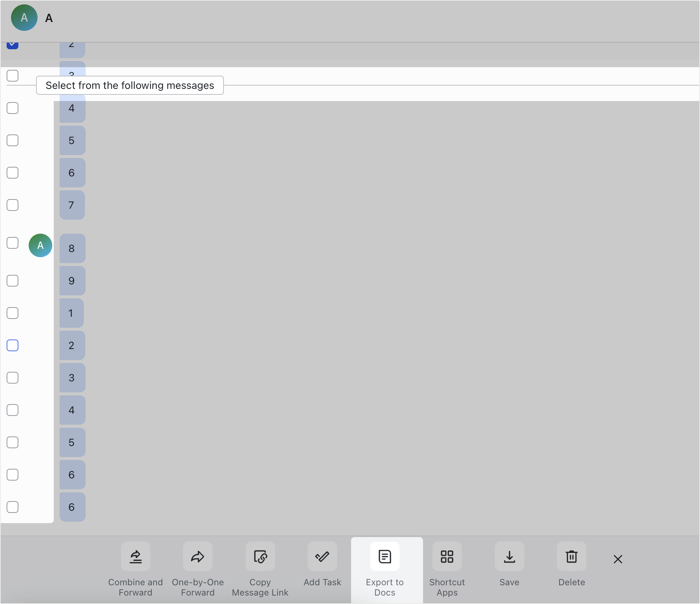Click the Combine and Forward icon
700x604 pixels.
(x=136, y=557)
